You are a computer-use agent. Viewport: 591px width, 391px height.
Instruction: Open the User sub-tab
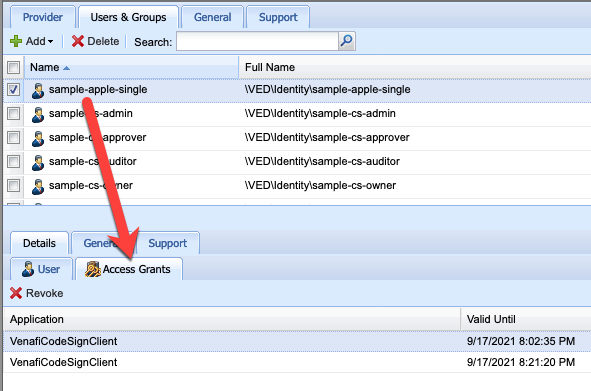[x=41, y=269]
